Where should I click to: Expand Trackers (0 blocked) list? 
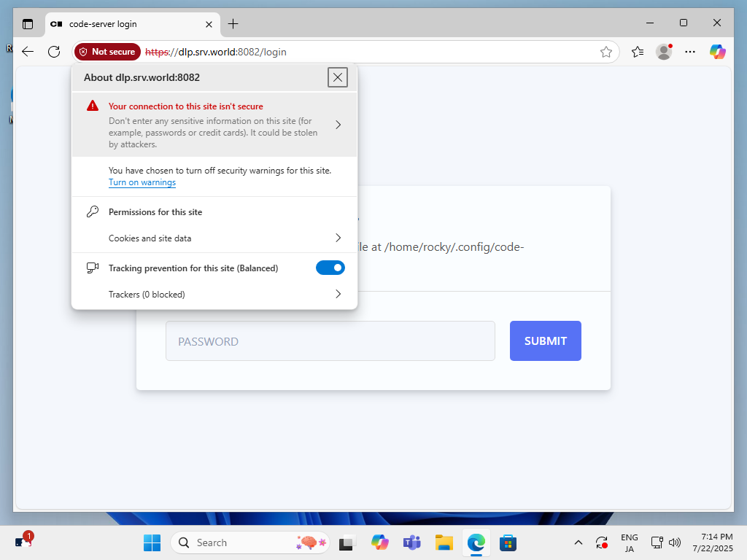pyautogui.click(x=338, y=295)
